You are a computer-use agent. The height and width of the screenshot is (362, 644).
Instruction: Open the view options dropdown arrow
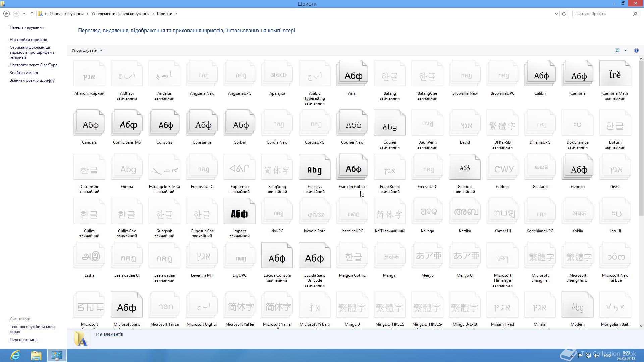[x=625, y=50]
